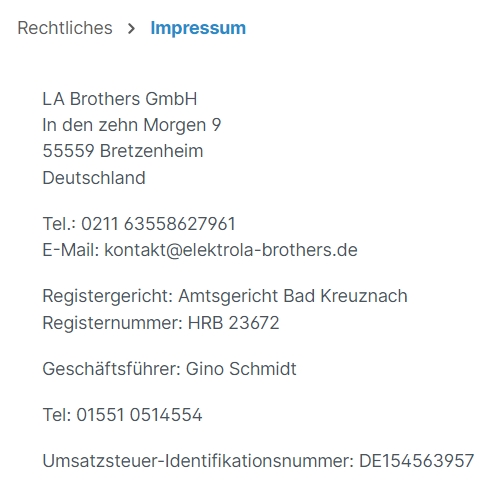The height and width of the screenshot is (481, 484).
Task: Open email kontakt@elektrola-brothers.de
Action: pyautogui.click(x=231, y=250)
